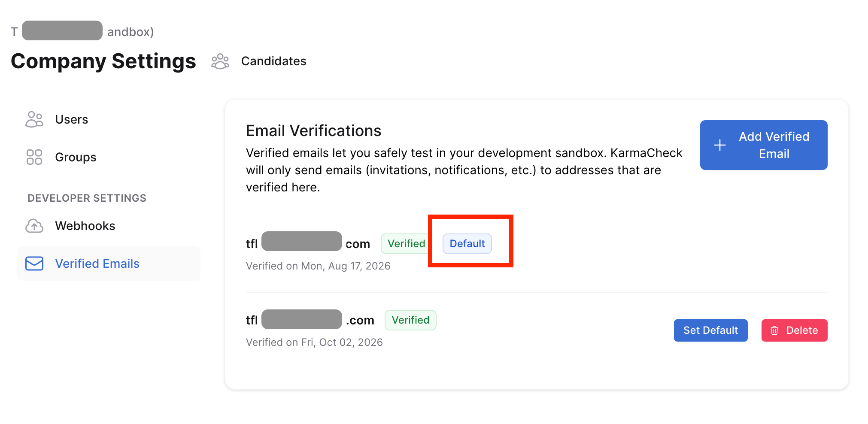Click the plus icon on Add Verified Email

[720, 145]
